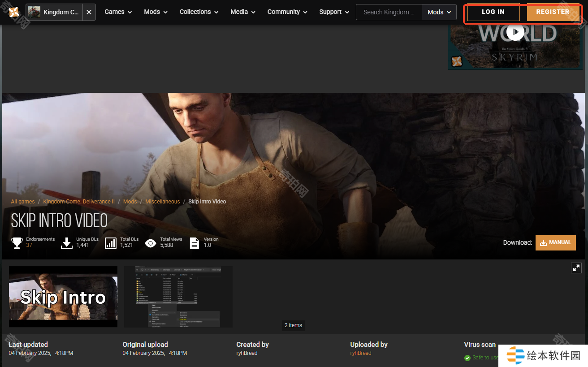Open the Games dropdown menu
The width and height of the screenshot is (588, 367).
[118, 12]
